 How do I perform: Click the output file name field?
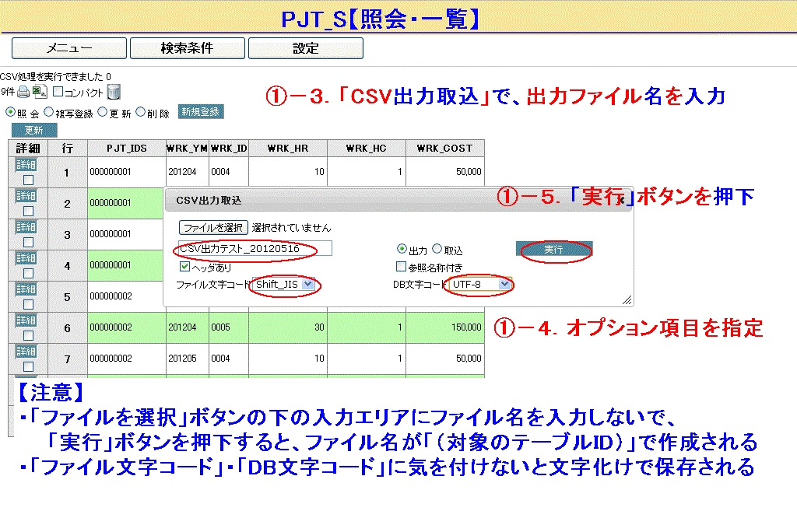[254, 248]
